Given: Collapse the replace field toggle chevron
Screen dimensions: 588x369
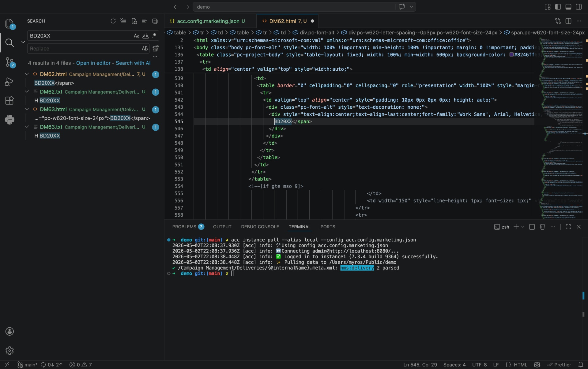Looking at the screenshot, I should [x=23, y=42].
